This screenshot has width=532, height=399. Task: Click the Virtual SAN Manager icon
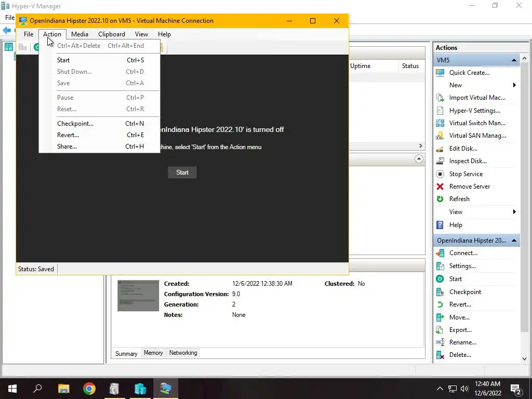(440, 136)
